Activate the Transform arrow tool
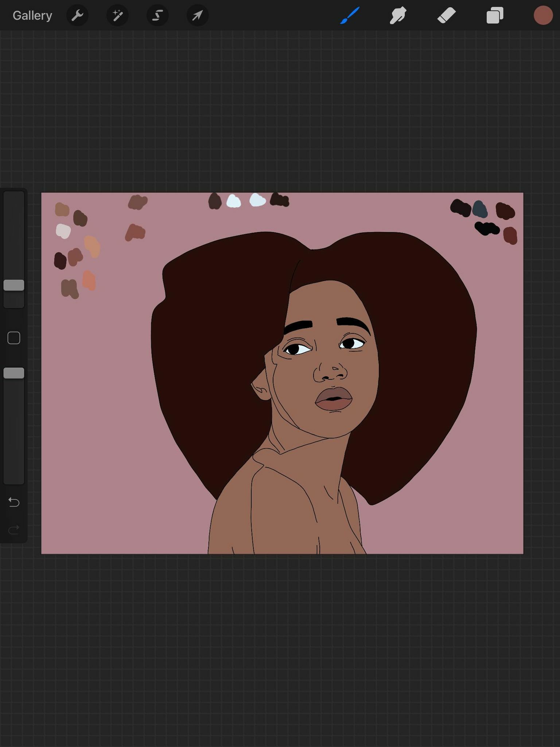The width and height of the screenshot is (560, 747). 198,16
